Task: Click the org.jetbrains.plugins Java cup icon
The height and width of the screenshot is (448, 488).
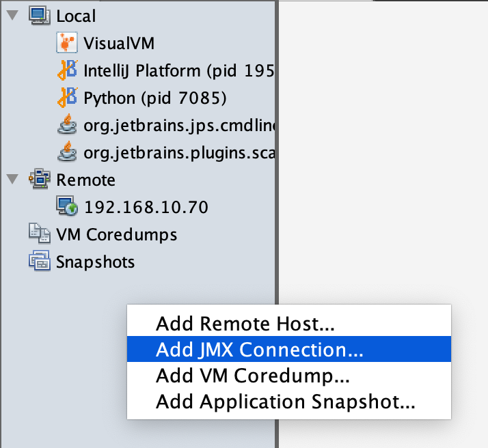Action: pos(66,152)
